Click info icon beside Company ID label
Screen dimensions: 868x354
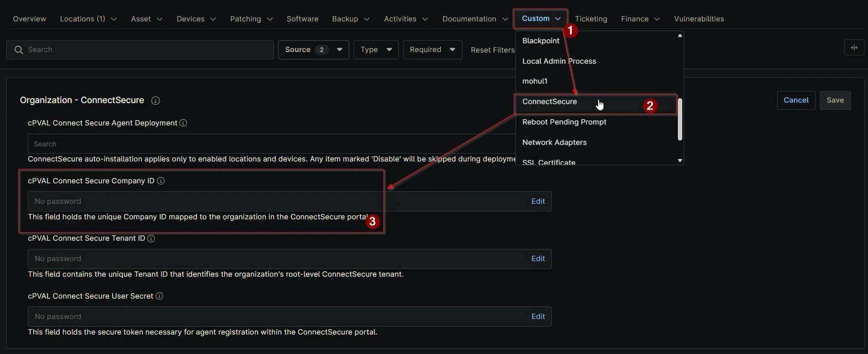[x=161, y=181]
